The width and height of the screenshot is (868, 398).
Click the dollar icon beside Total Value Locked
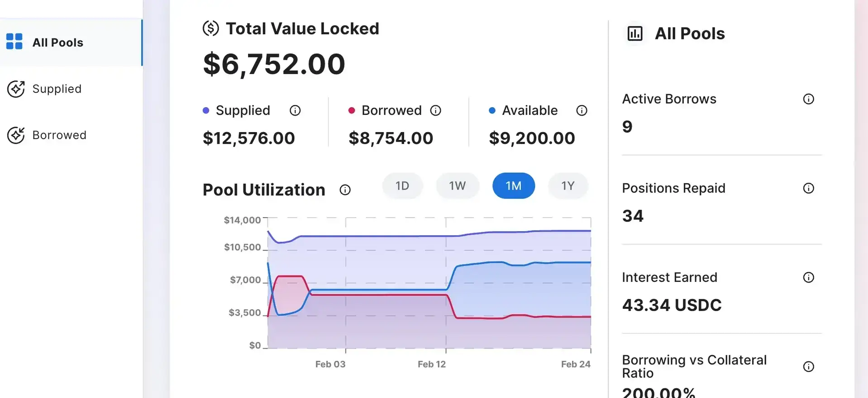coord(210,28)
